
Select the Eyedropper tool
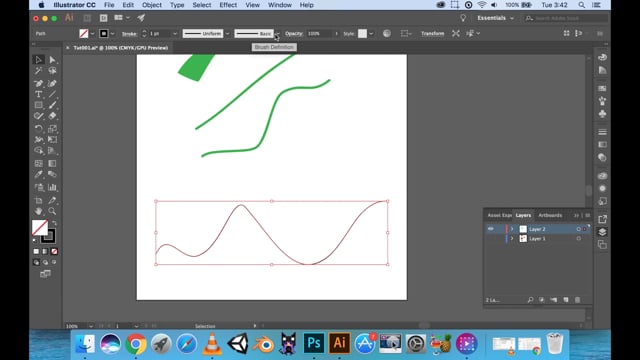coord(38,175)
